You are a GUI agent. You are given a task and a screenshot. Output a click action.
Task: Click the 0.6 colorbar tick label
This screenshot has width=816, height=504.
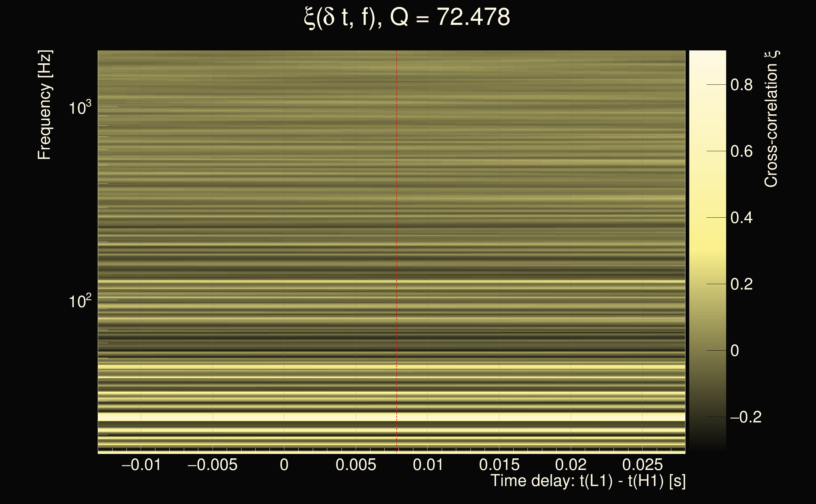[x=741, y=151]
